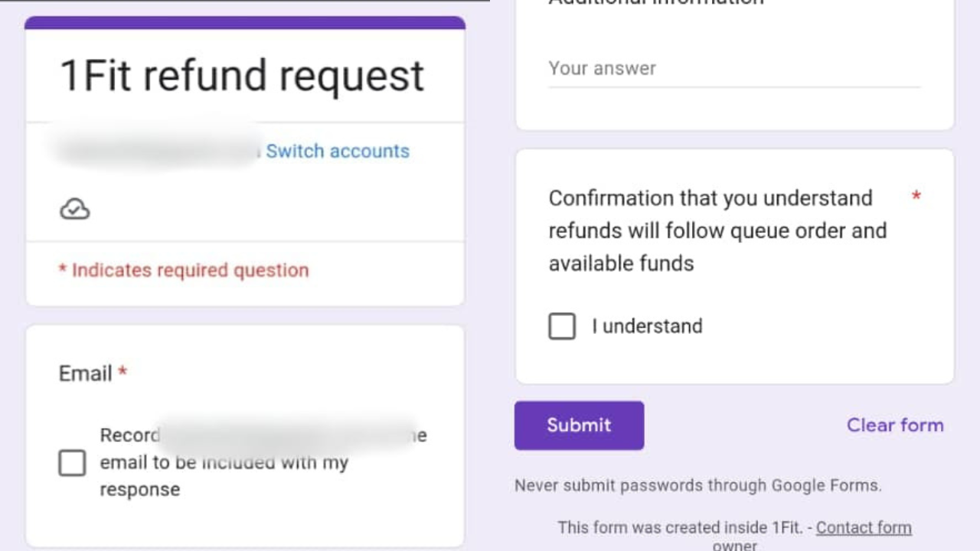Click the "Switch accounts" link

tap(338, 151)
